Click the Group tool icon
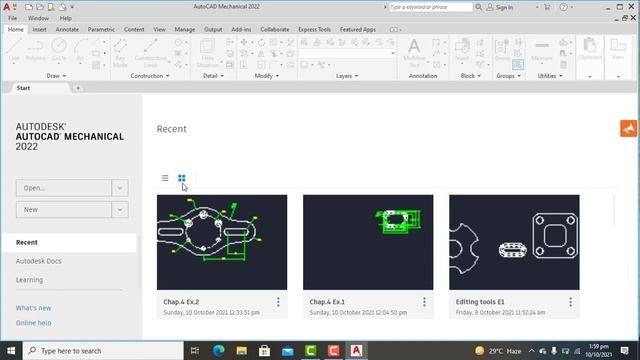 pos(502,49)
